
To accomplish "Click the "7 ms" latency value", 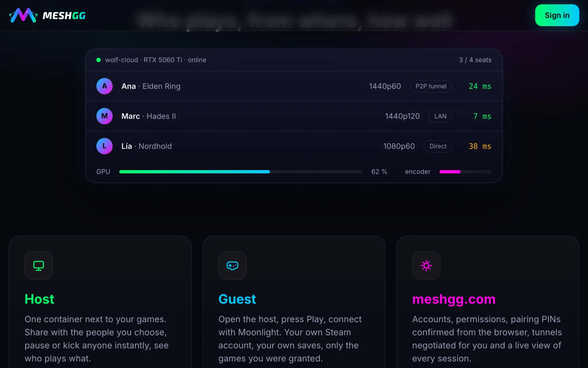I will tap(482, 116).
